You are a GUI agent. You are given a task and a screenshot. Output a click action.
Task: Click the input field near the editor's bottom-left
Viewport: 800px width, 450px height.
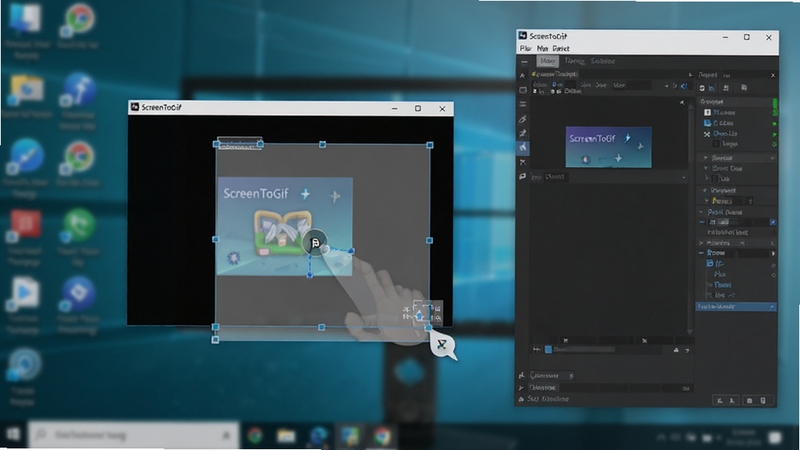pyautogui.click(x=552, y=376)
